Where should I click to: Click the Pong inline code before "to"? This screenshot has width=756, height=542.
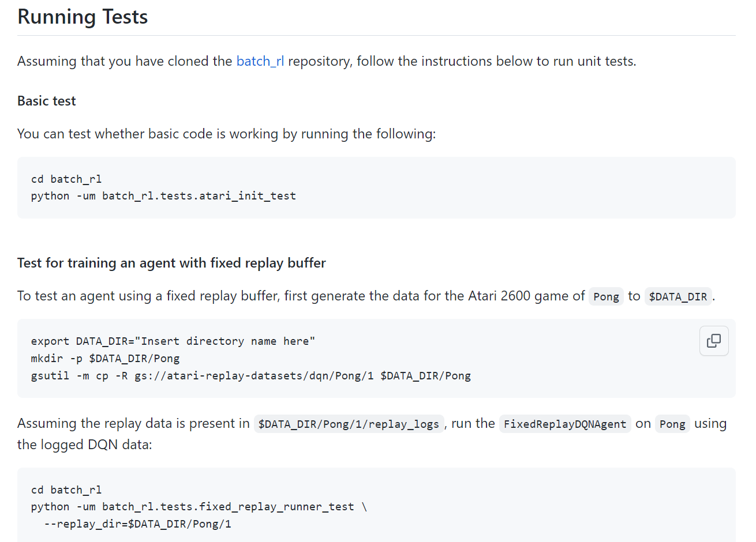point(606,296)
